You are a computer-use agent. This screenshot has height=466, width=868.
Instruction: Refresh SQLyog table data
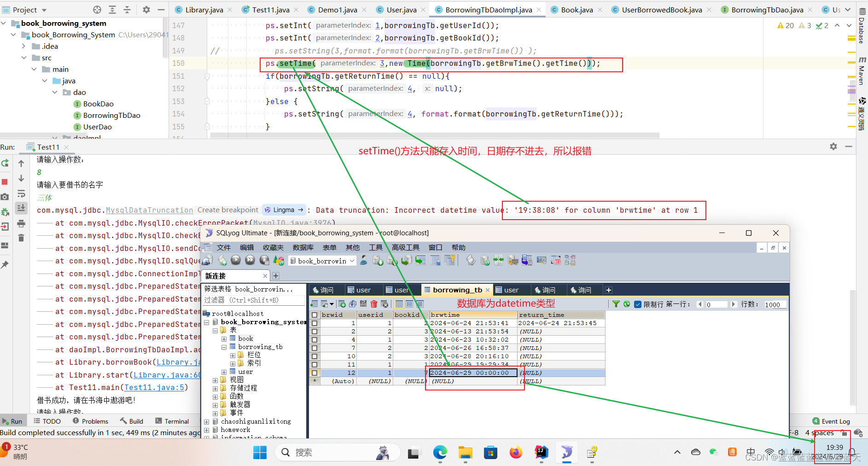tap(627, 304)
